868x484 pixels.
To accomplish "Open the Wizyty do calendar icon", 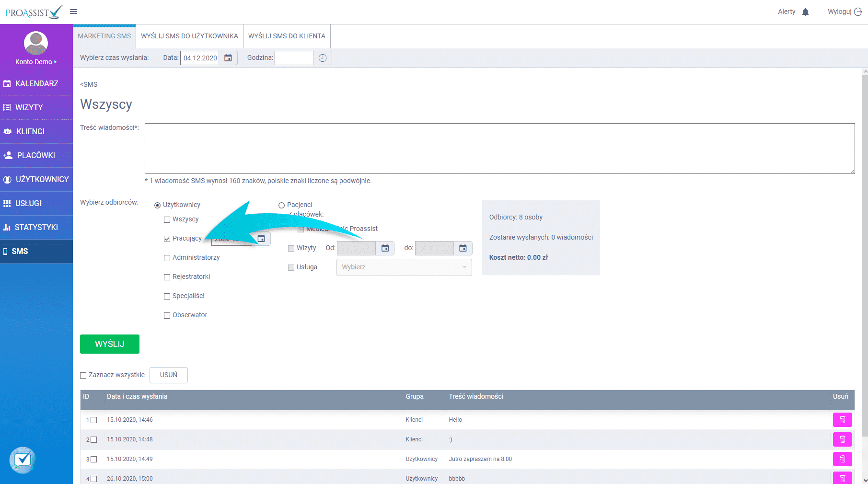I will [463, 248].
